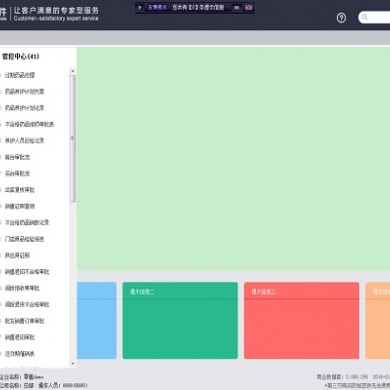Select 不合格药品报损审批表 in sidebar

(x=29, y=124)
